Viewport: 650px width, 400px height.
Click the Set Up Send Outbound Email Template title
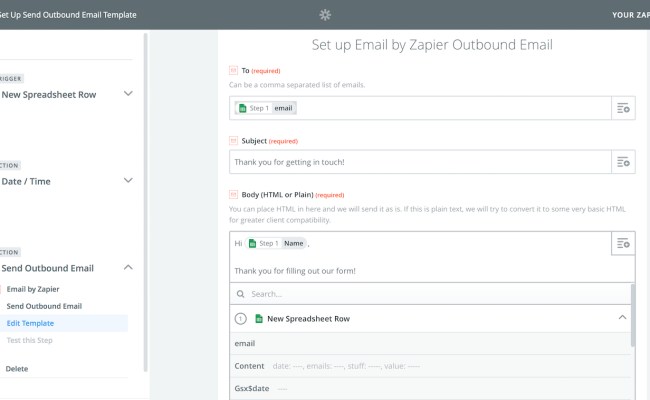click(x=68, y=15)
